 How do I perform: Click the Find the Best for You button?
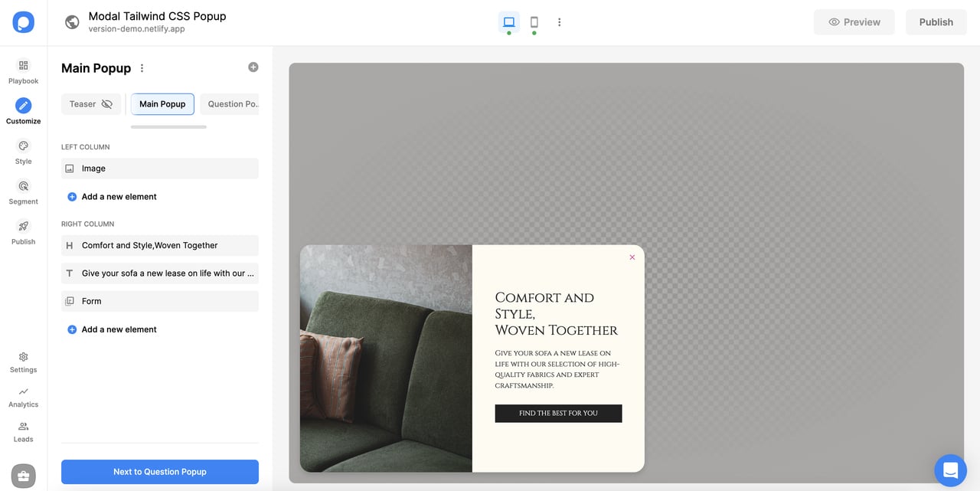click(558, 414)
